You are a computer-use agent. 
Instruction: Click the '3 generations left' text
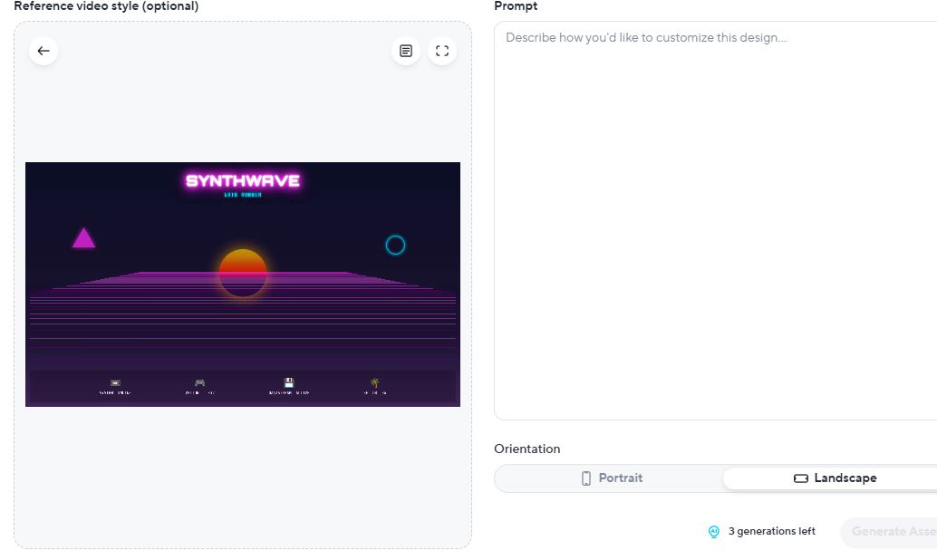click(771, 532)
